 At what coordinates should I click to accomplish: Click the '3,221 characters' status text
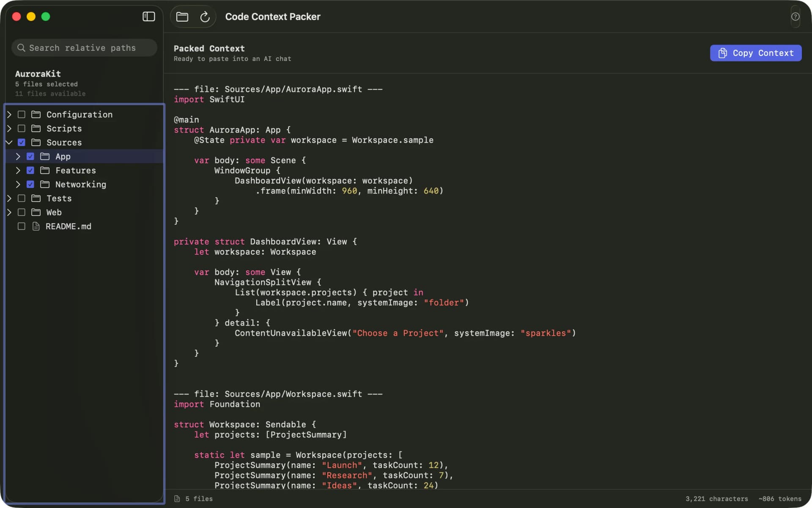[x=717, y=499]
